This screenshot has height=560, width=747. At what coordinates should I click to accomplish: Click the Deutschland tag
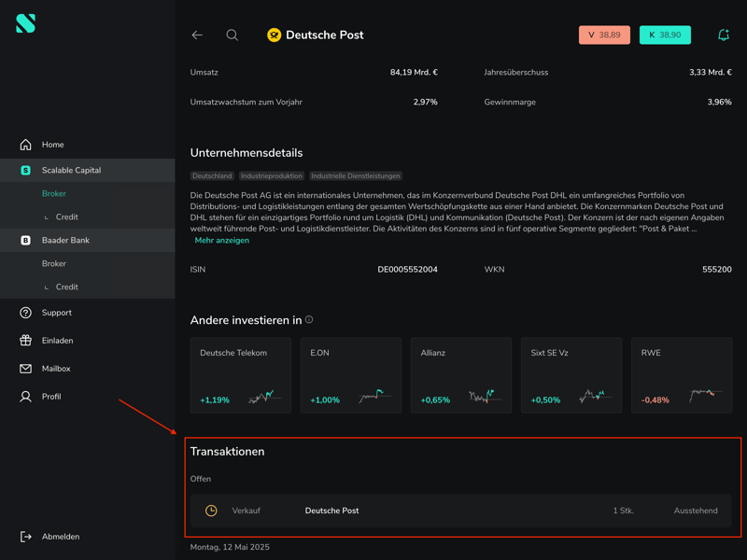pyautogui.click(x=212, y=175)
